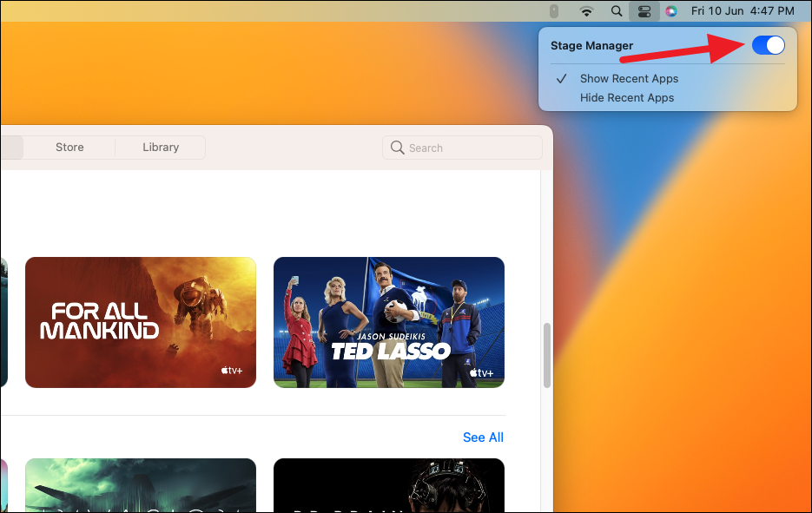This screenshot has height=513, width=812.
Task: Open the Ted Lasso card
Action: coord(389,322)
